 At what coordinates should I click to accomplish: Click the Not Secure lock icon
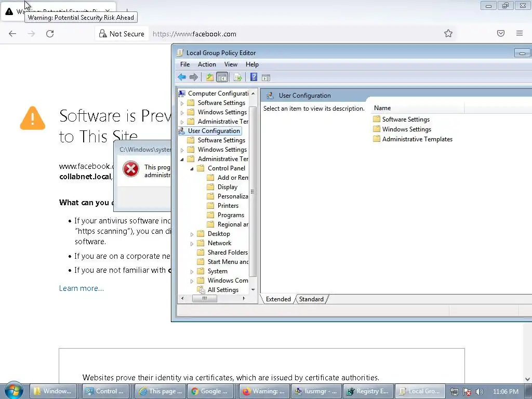102,33
